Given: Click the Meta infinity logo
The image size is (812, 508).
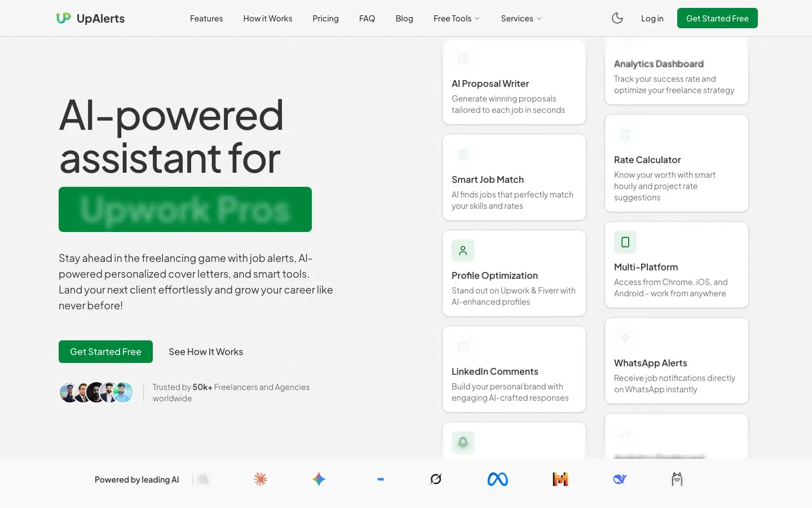Looking at the screenshot, I should point(497,479).
